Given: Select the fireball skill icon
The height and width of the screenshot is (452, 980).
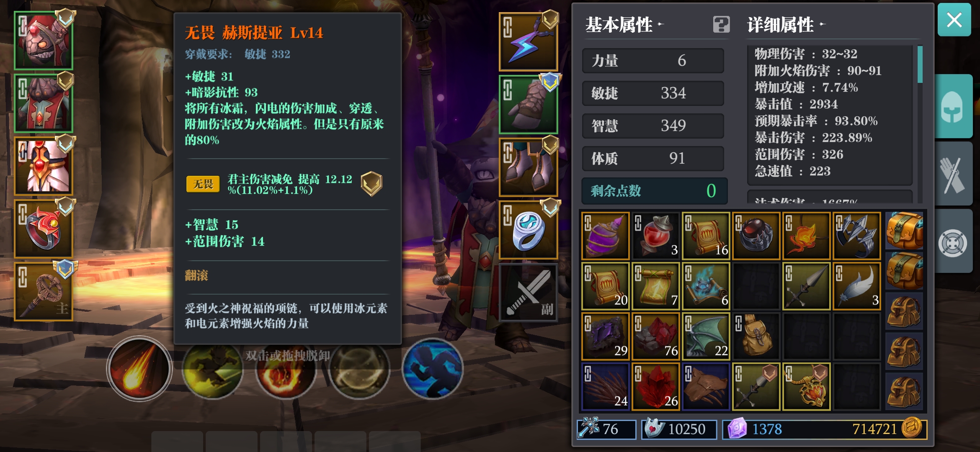Looking at the screenshot, I should point(139,368).
